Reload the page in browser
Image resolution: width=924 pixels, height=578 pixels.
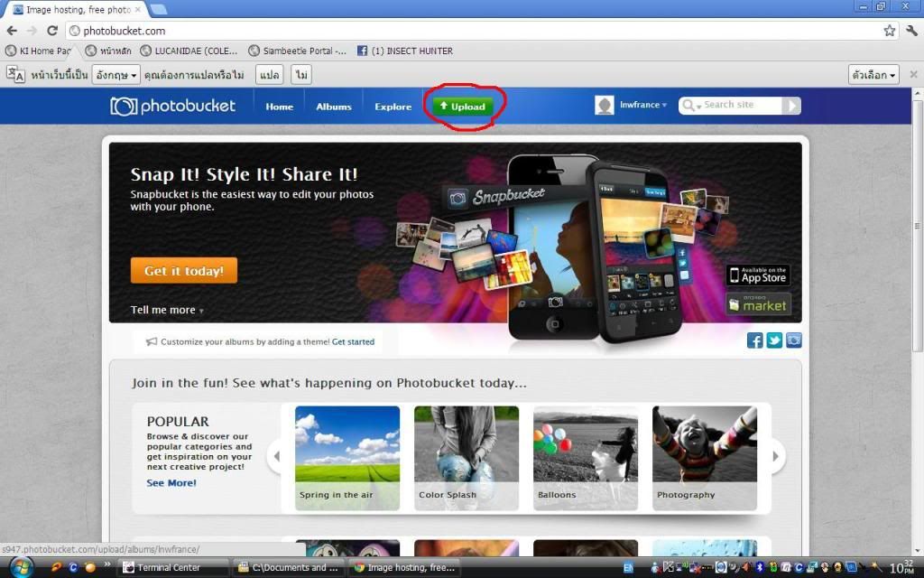click(52, 31)
